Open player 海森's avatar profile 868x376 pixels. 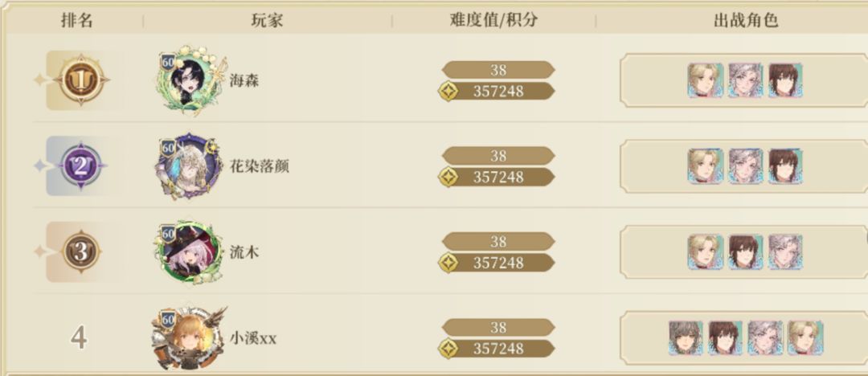188,81
